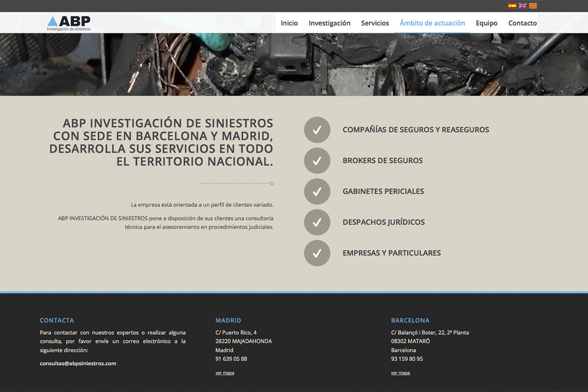Click checkmark icon beside Brokers de Seguros
The height and width of the screenshot is (392, 588).
317,161
